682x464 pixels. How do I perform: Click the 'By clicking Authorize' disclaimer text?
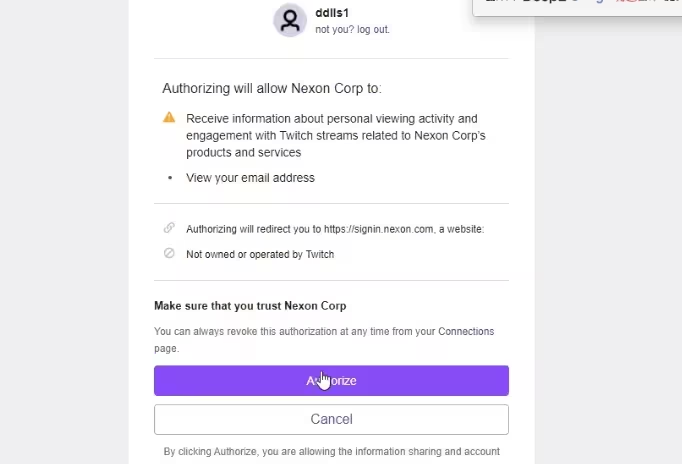[331, 451]
